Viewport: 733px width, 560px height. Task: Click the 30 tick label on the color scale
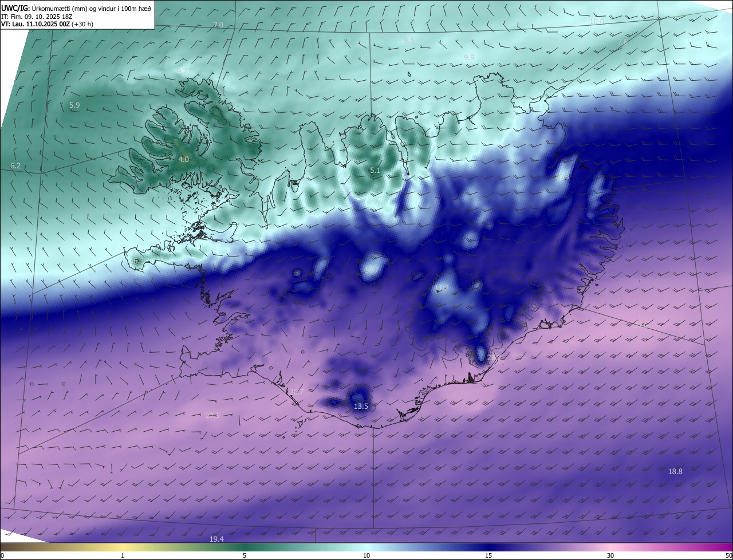click(610, 556)
